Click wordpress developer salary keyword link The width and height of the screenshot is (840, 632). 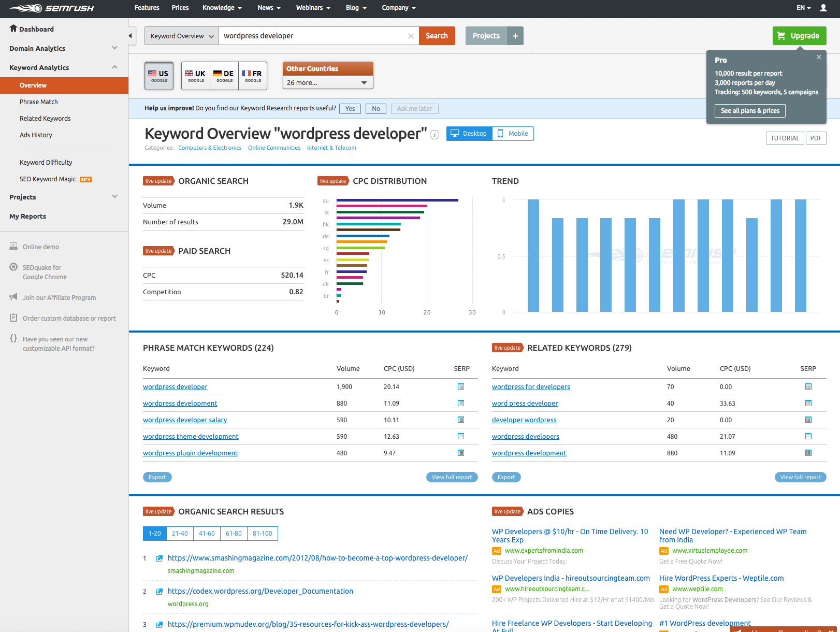pyautogui.click(x=185, y=420)
